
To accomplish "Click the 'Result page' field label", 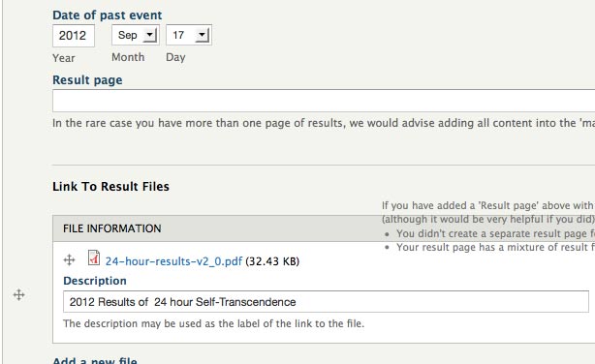I will pyautogui.click(x=87, y=80).
